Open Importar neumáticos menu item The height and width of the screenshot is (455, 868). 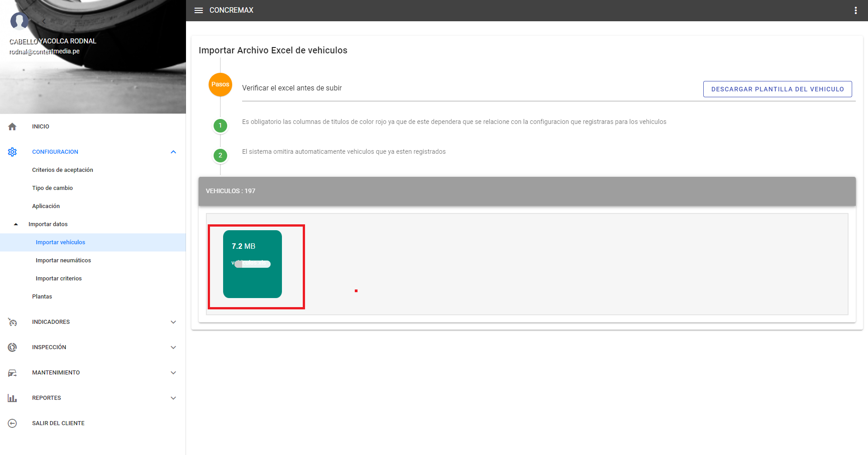pyautogui.click(x=63, y=261)
